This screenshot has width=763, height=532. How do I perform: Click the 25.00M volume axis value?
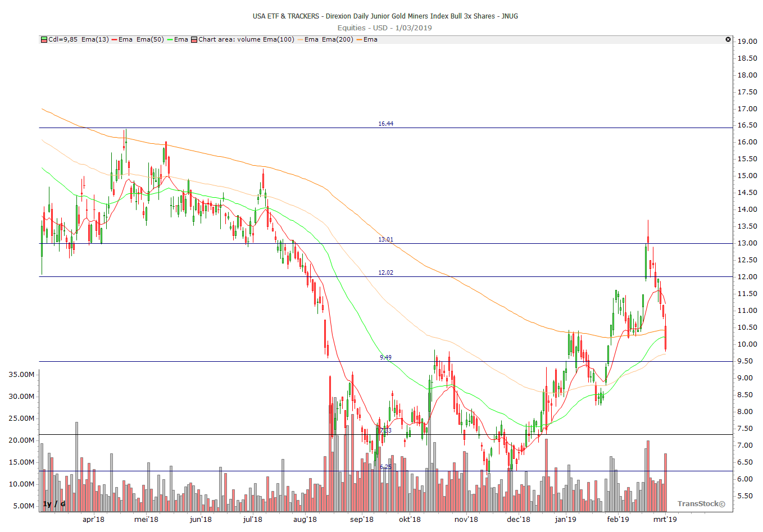tap(21, 418)
